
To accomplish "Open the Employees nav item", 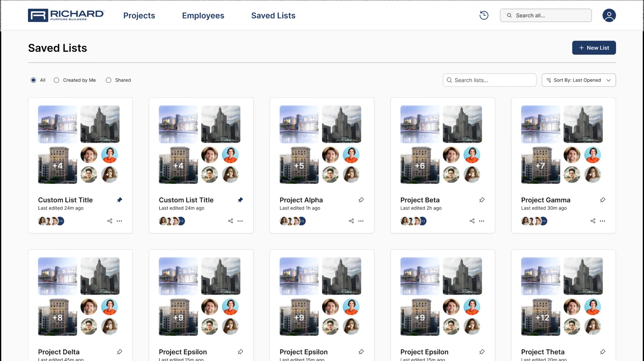I will (x=203, y=15).
